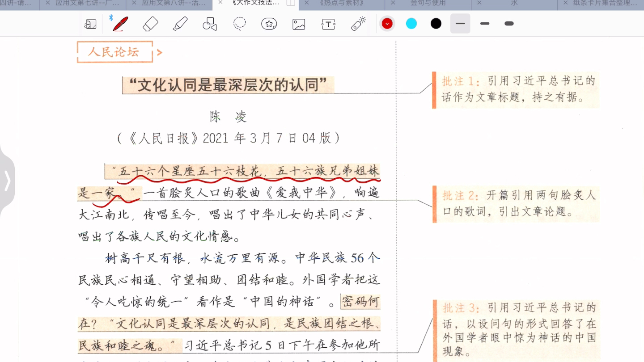Choose the medium stroke width

(485, 24)
